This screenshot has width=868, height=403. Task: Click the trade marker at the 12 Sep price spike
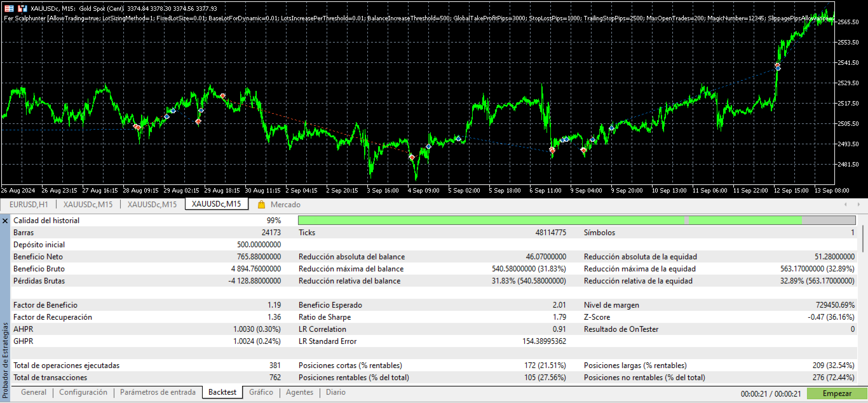tap(777, 66)
